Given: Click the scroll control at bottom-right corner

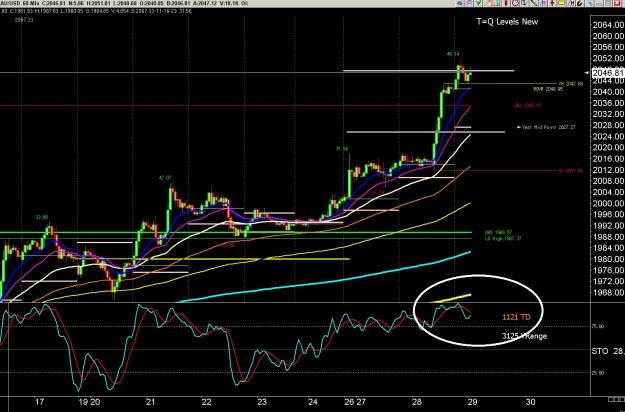Looking at the screenshot, I should click(616, 399).
